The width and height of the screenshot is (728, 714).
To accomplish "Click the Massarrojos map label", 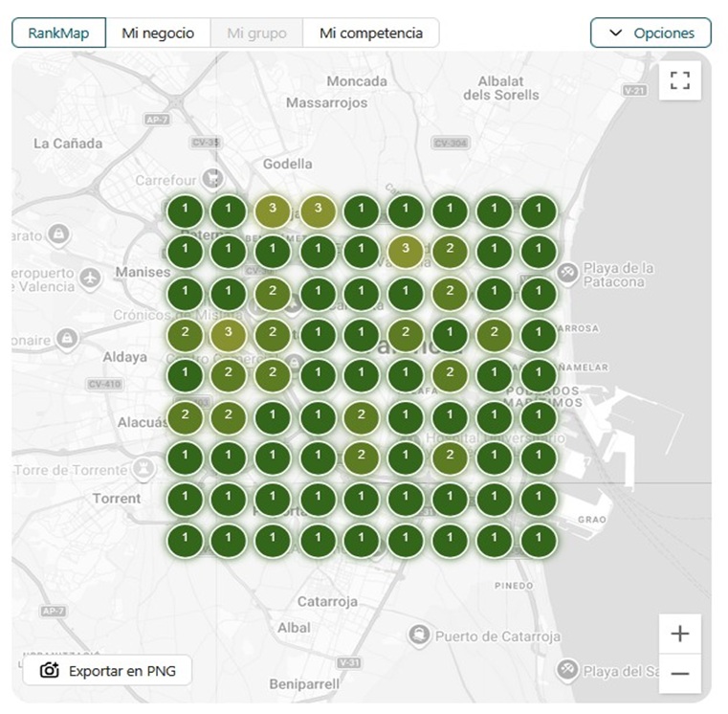I will pos(326,102).
